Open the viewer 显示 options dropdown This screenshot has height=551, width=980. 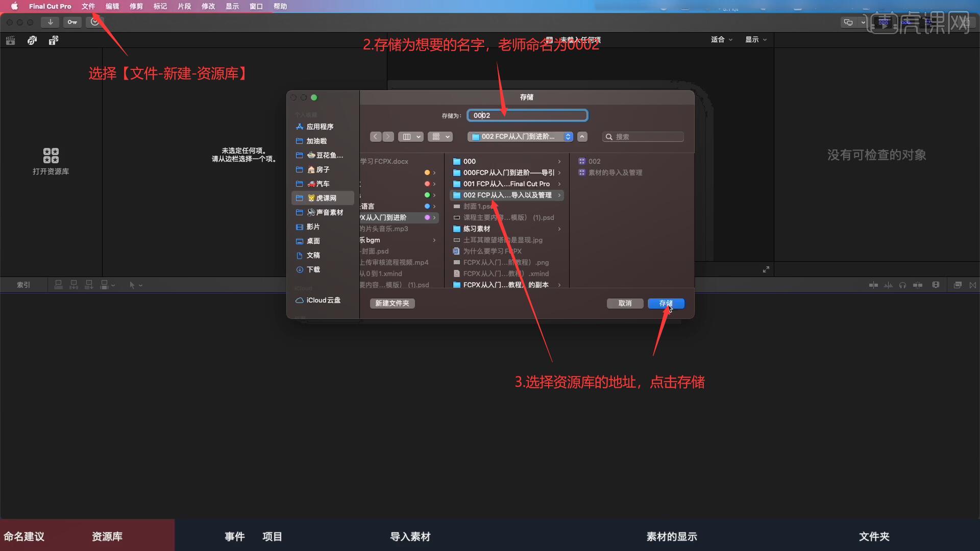tap(756, 40)
